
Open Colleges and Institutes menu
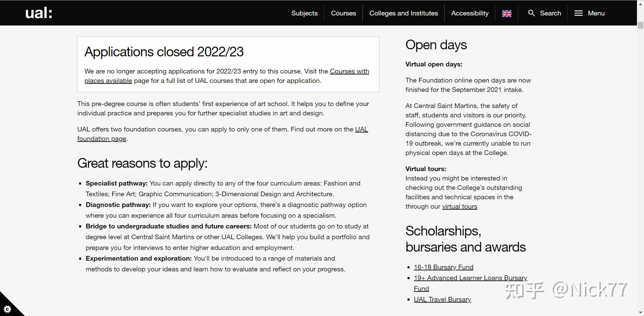click(x=404, y=13)
